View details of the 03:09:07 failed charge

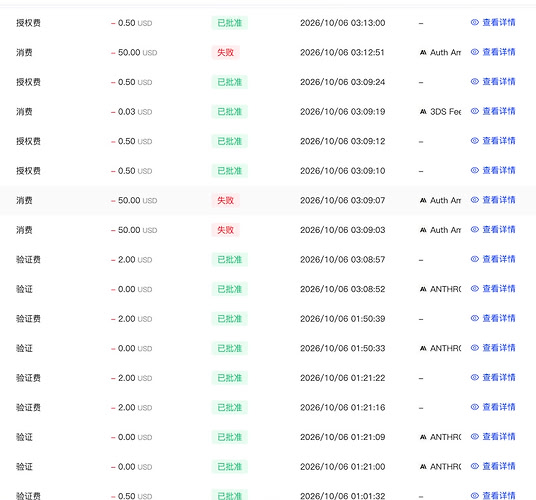493,200
